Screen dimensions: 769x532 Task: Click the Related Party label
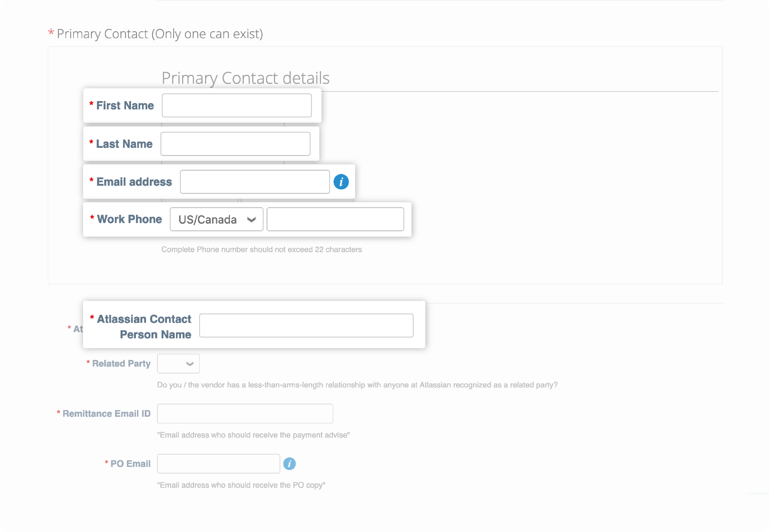(x=121, y=364)
